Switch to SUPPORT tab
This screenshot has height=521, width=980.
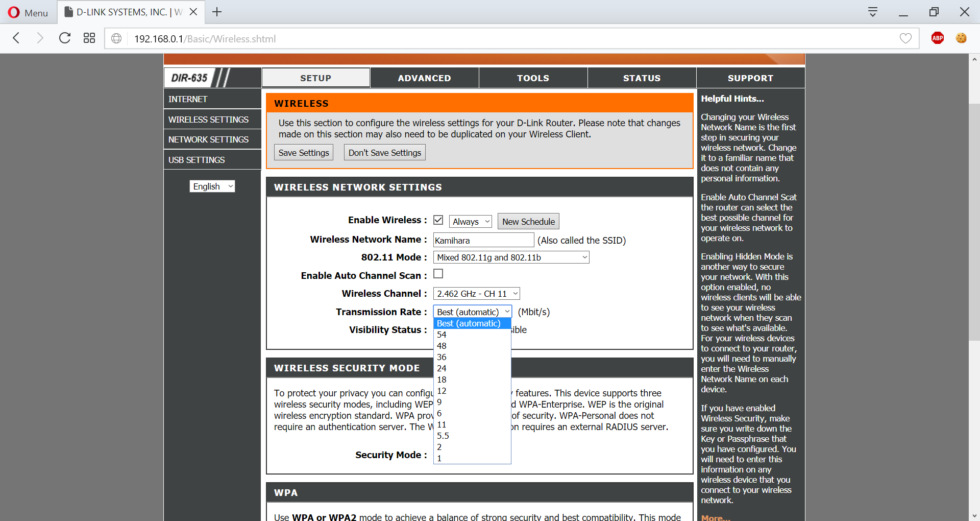pos(751,78)
